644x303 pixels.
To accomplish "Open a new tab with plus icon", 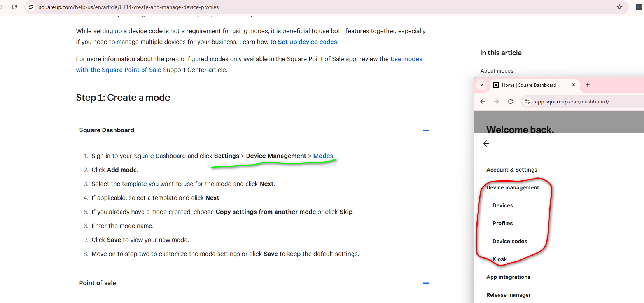I will 588,85.
